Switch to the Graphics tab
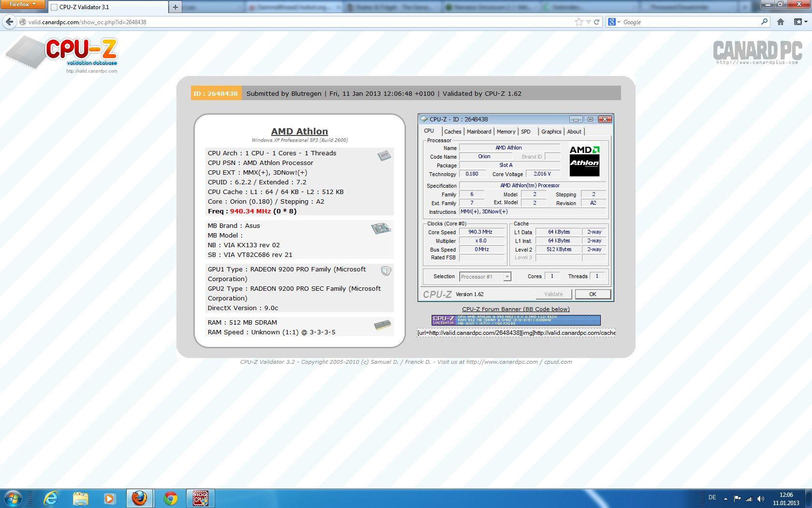 [x=551, y=132]
